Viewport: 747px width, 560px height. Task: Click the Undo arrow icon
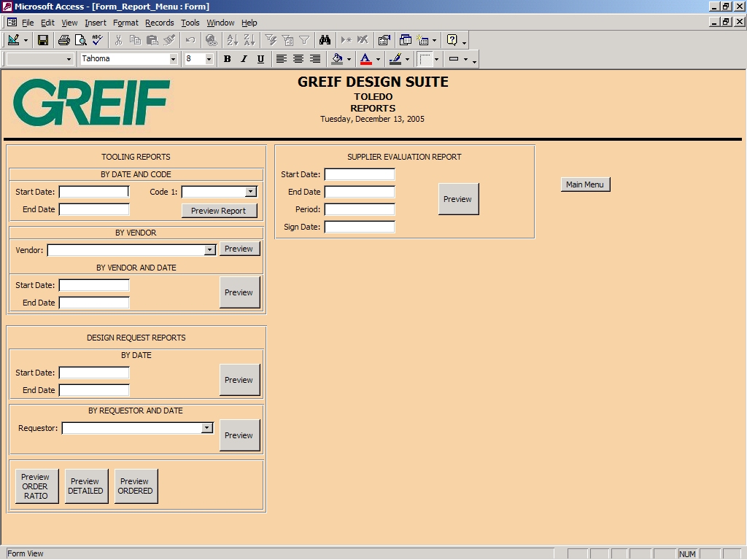point(190,41)
